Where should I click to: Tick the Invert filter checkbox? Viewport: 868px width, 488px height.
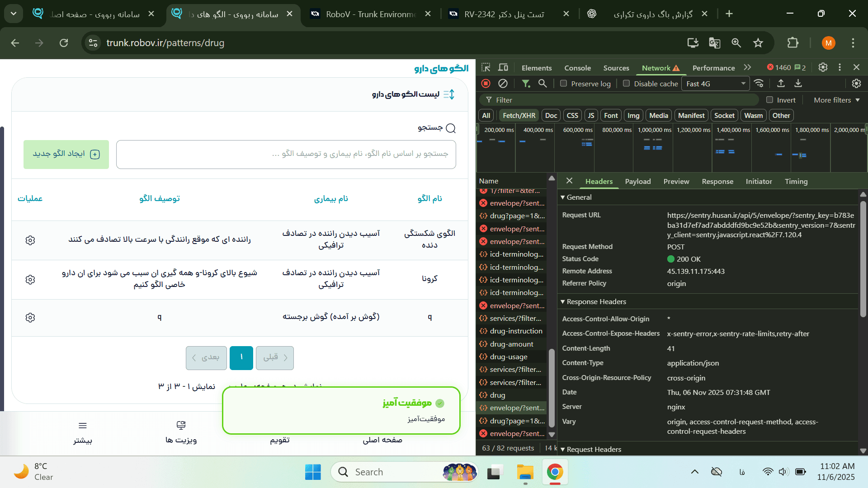770,100
